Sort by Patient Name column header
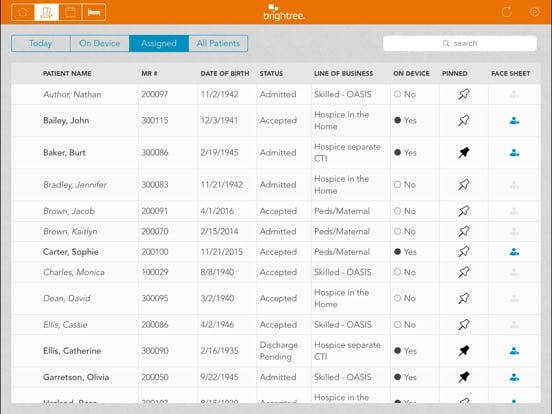The height and width of the screenshot is (414, 552). (x=67, y=74)
